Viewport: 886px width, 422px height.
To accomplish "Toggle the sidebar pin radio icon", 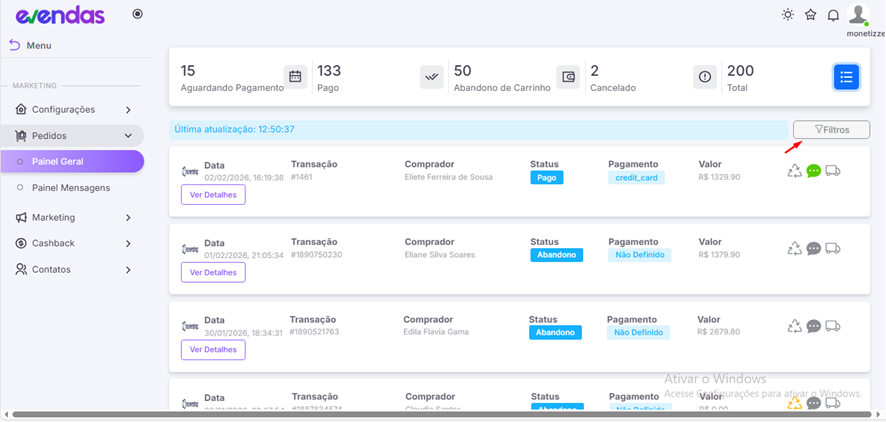I will point(137,14).
